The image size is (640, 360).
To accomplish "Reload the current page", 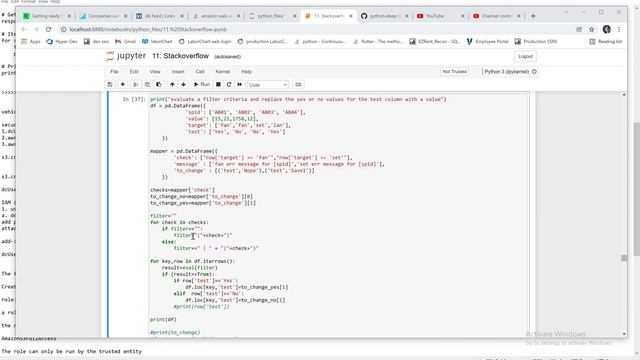I will pos(48,29).
